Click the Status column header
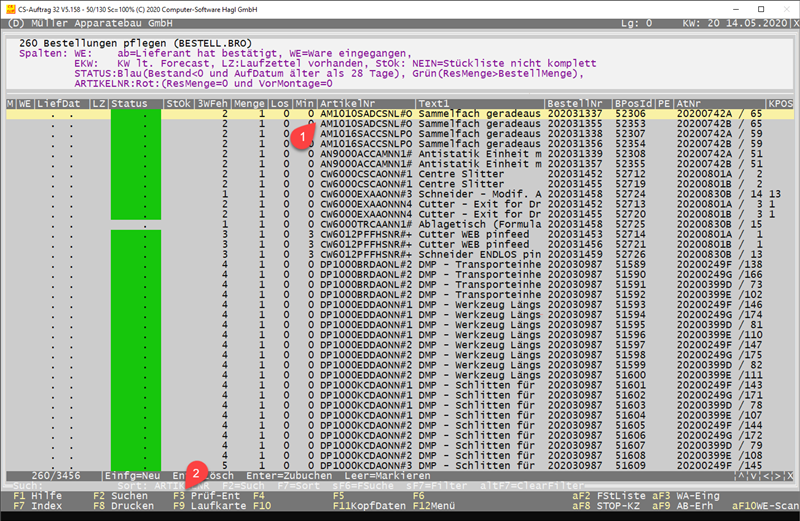 (135, 103)
